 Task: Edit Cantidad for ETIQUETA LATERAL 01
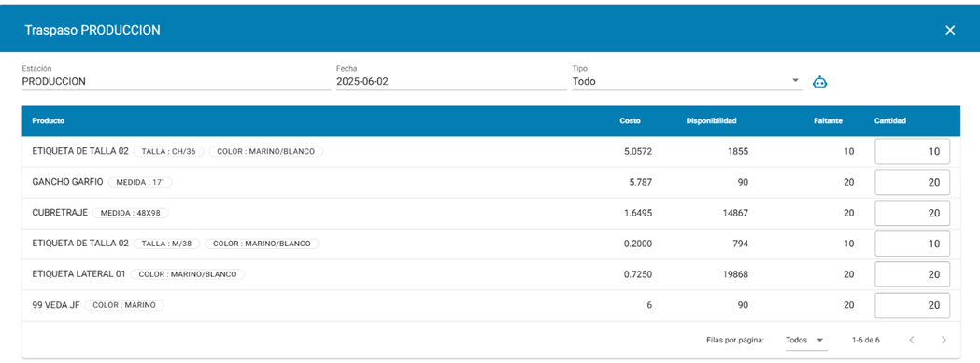(x=912, y=274)
